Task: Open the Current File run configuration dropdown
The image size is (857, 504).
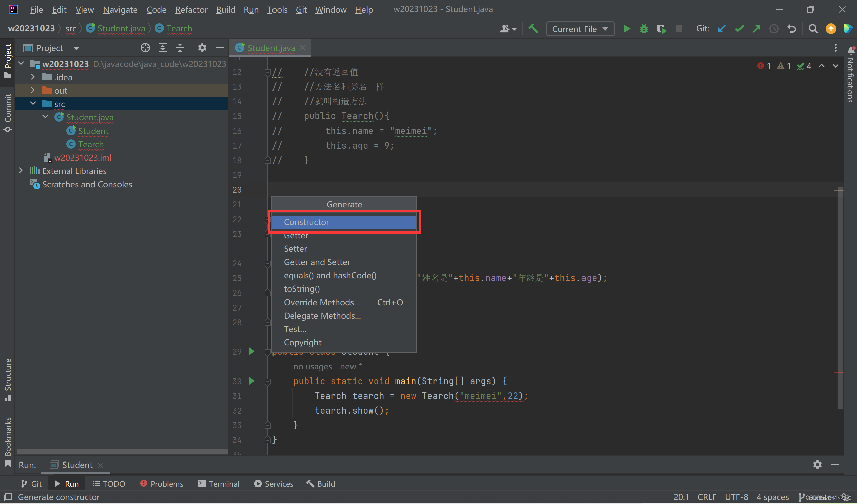Action: (579, 28)
